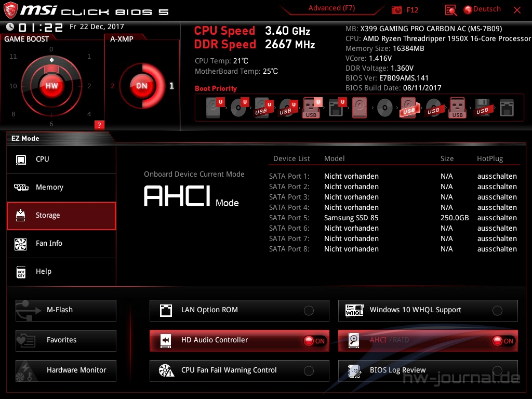The width and height of the screenshot is (532, 399).
Task: Turn off the A-XMP ON button
Action: [141, 86]
